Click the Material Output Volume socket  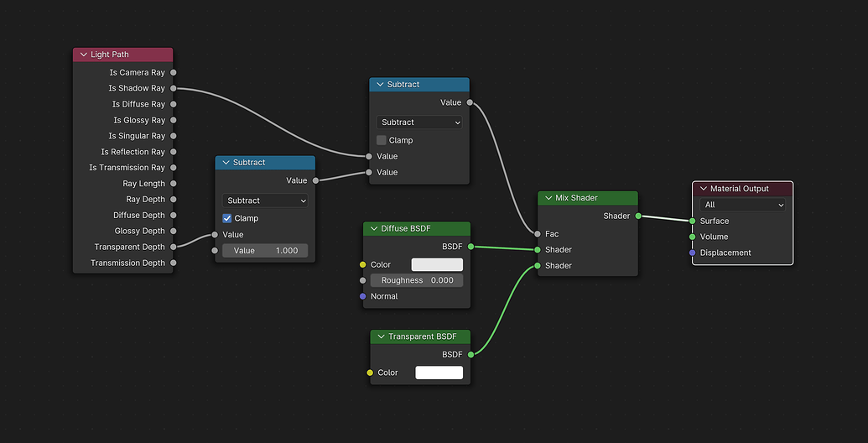point(693,237)
